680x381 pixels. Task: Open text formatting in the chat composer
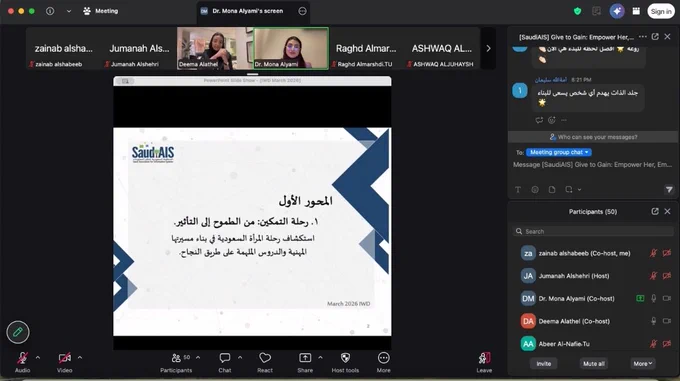tap(518, 189)
